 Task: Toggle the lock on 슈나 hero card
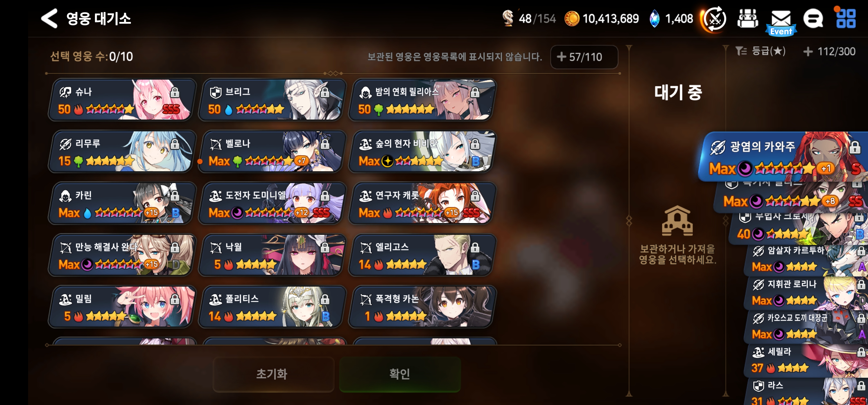click(175, 92)
